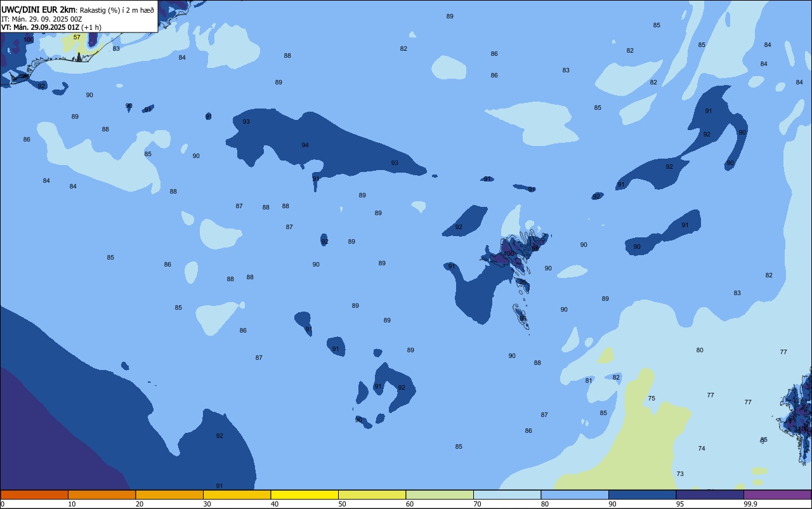Click the map value '74'
Screen dimensions: 812x509
coord(702,449)
